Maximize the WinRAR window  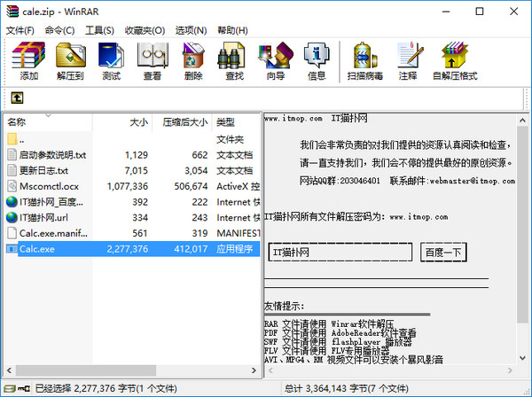tap(480, 12)
